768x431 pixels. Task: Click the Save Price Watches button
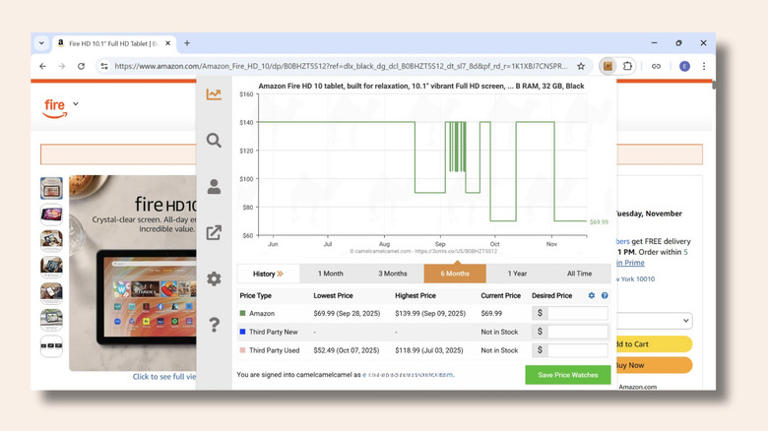[568, 375]
